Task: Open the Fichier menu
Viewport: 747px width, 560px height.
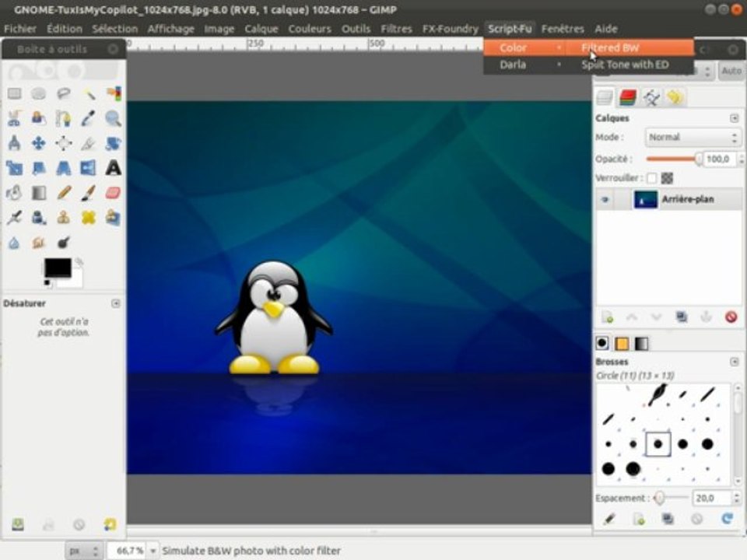Action: 20,29
